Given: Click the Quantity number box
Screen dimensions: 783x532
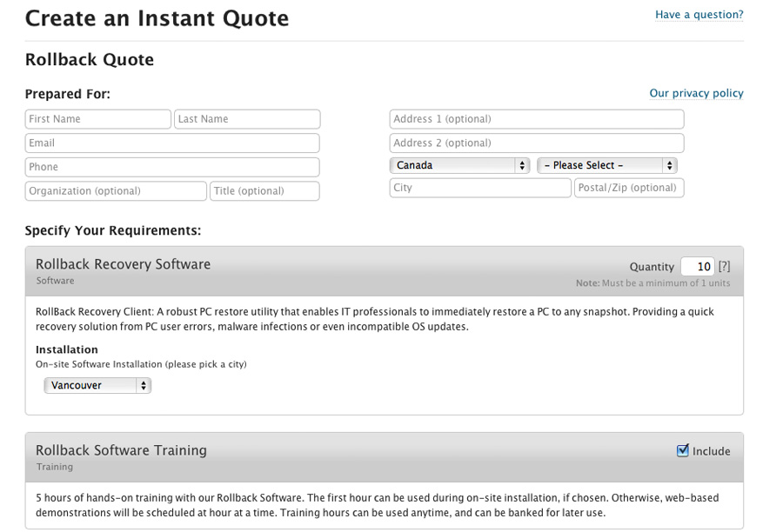Looking at the screenshot, I should (x=697, y=267).
